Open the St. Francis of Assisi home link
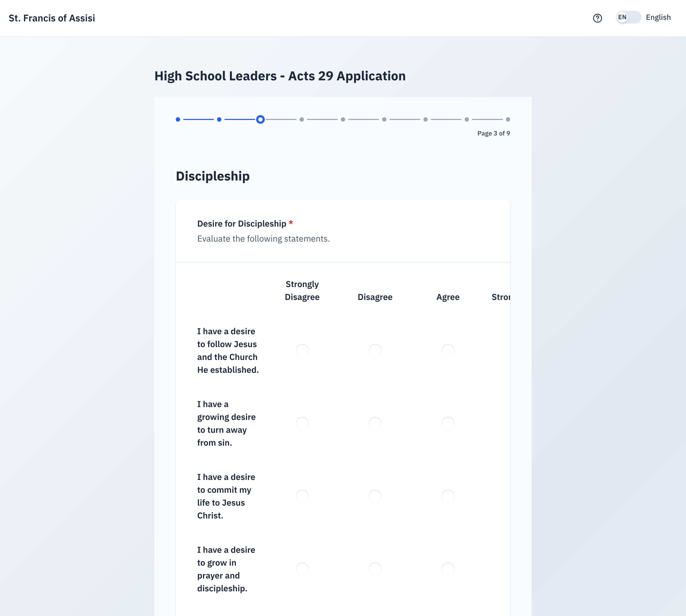The height and width of the screenshot is (616, 686). pyautogui.click(x=52, y=18)
